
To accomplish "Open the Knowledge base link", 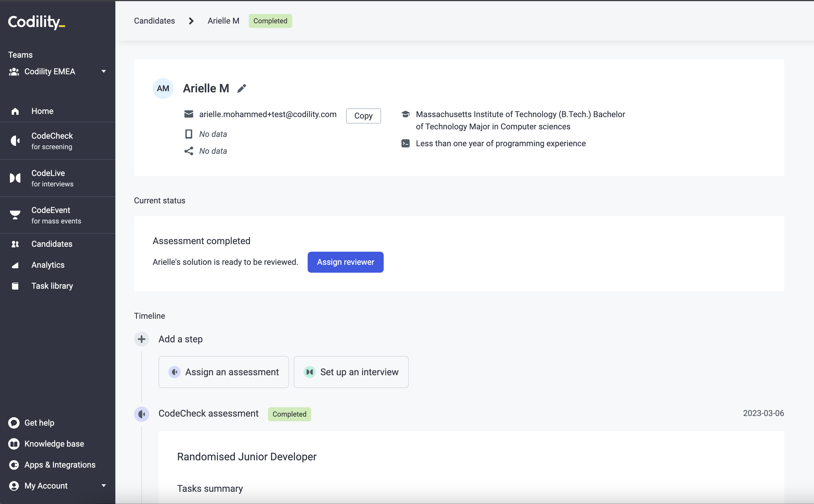I will pyautogui.click(x=54, y=444).
